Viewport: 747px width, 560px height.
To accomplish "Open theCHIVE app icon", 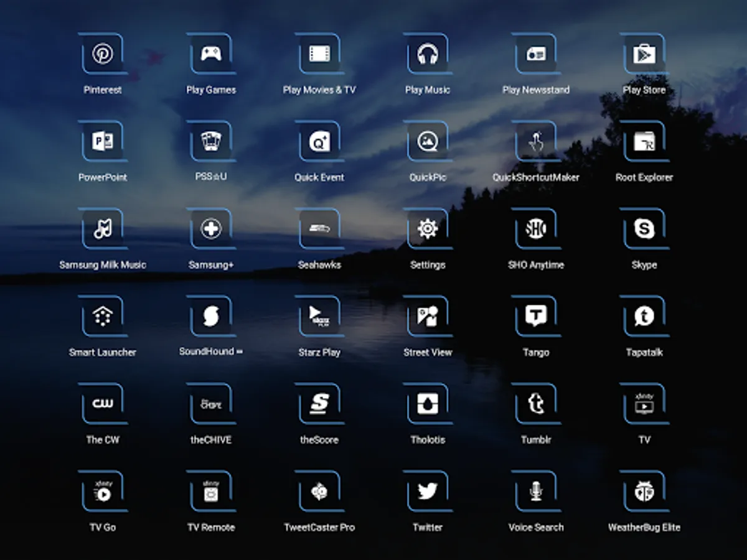I will pyautogui.click(x=211, y=404).
